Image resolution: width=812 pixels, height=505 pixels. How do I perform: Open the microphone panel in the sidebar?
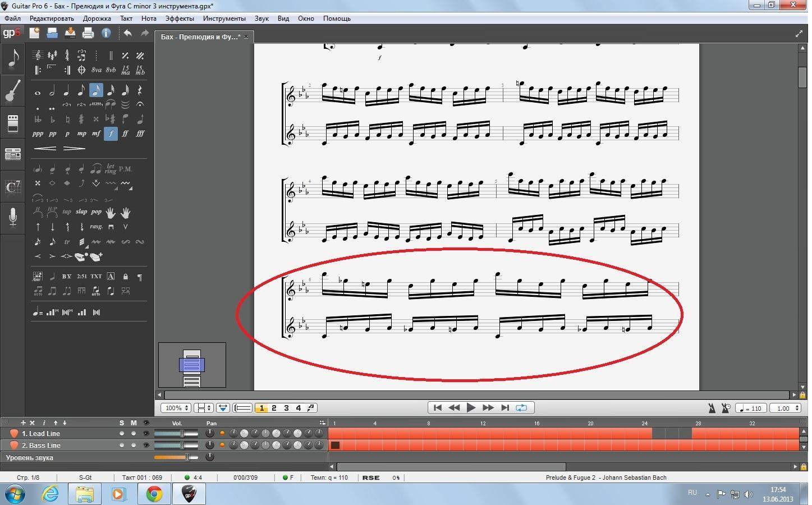[x=13, y=217]
